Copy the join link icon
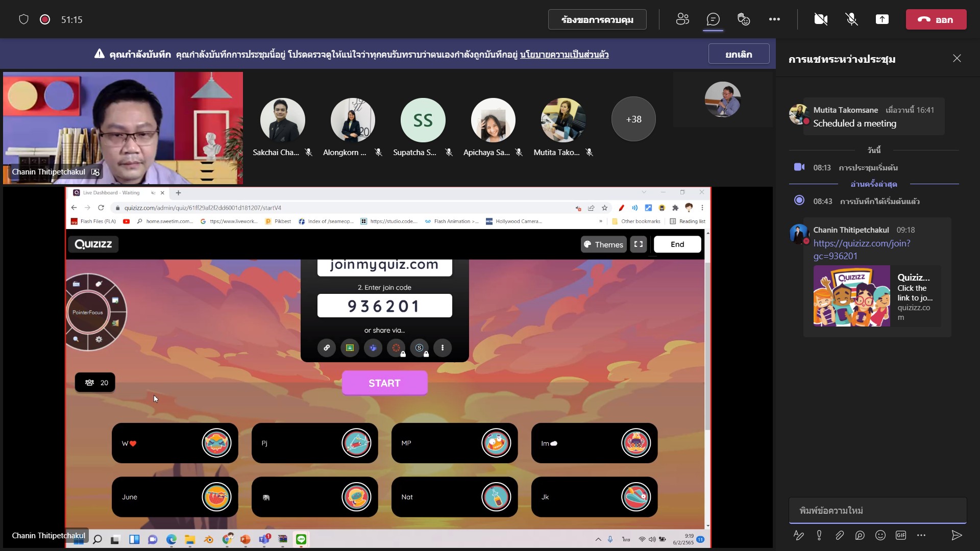Image resolution: width=980 pixels, height=551 pixels. pos(327,348)
